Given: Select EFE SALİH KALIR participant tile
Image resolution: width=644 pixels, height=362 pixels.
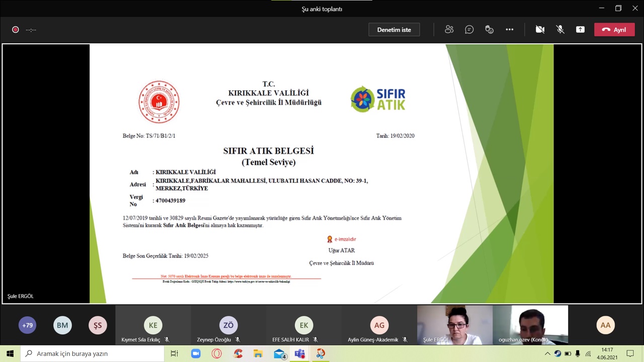Looking at the screenshot, I should (x=304, y=325).
